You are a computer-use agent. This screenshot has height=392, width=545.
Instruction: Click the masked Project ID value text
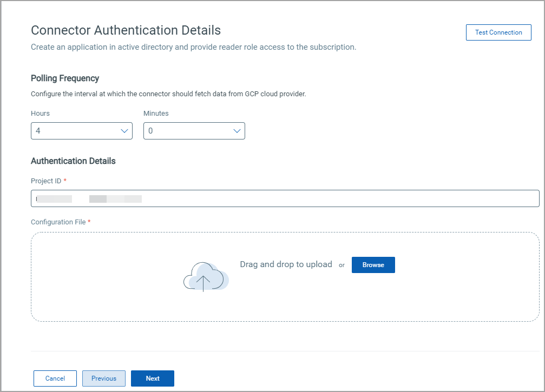87,198
